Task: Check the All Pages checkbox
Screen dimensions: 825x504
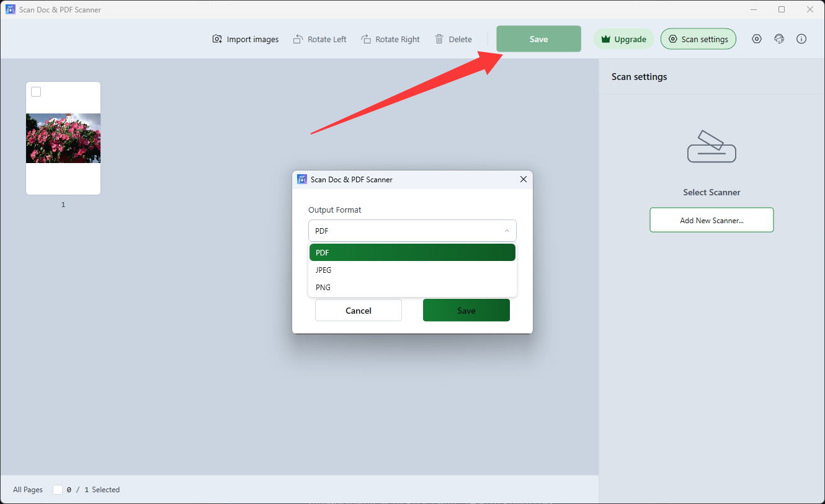Action: (58, 490)
